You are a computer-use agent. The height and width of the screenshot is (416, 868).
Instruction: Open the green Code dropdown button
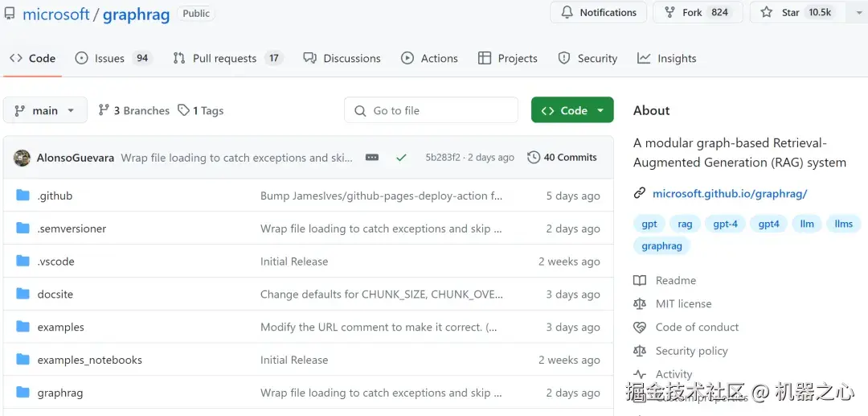tap(572, 110)
